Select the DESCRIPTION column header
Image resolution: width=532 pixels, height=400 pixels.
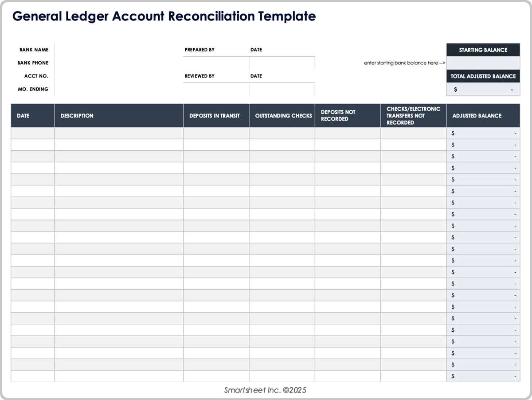pyautogui.click(x=119, y=116)
